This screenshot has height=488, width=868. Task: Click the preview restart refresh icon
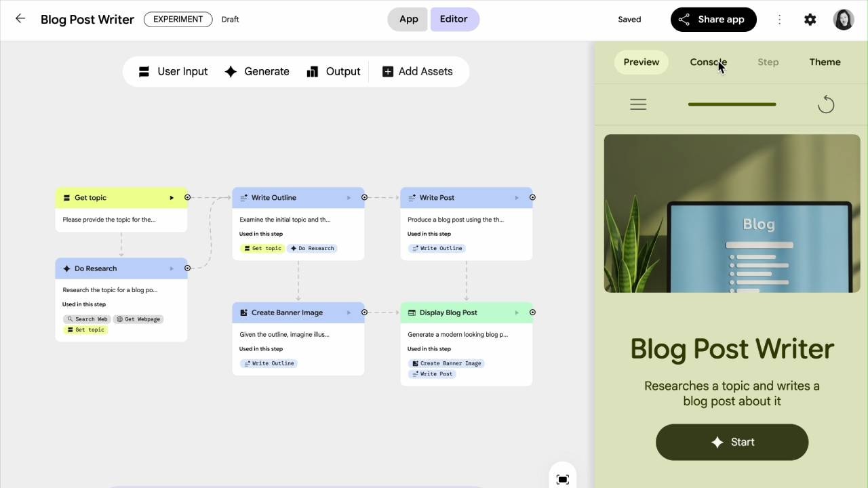click(825, 104)
